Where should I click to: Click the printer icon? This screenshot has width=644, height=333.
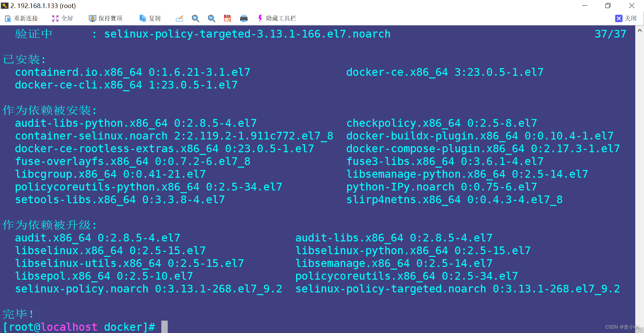point(244,18)
